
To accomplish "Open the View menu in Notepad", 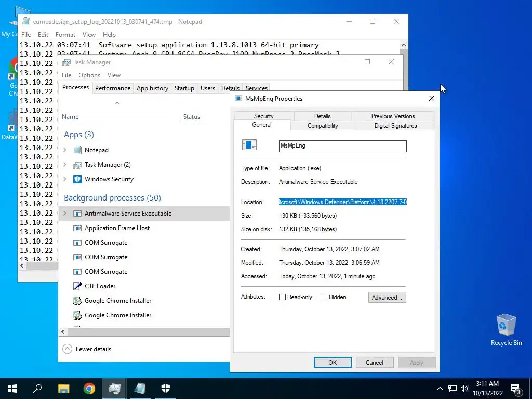I will tap(89, 35).
